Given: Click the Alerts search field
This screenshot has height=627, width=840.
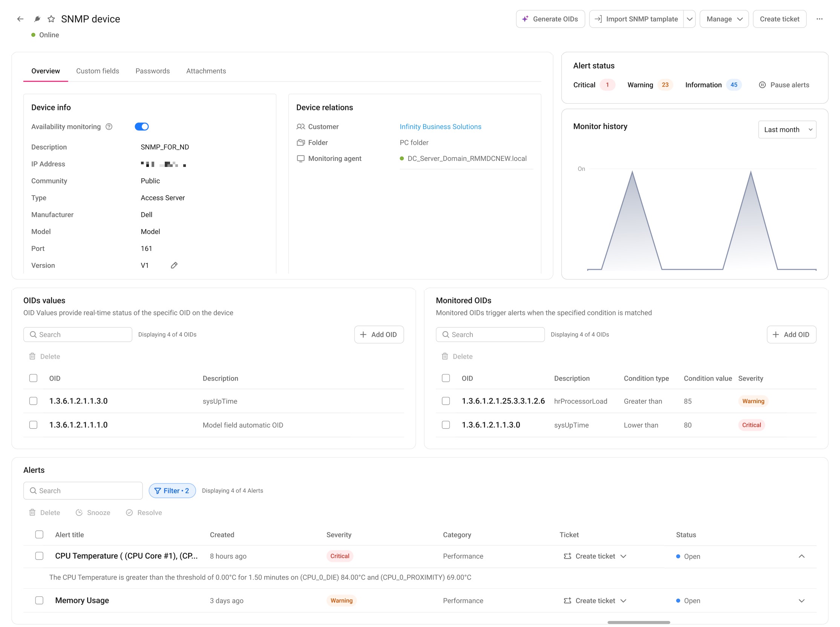Looking at the screenshot, I should (x=83, y=491).
